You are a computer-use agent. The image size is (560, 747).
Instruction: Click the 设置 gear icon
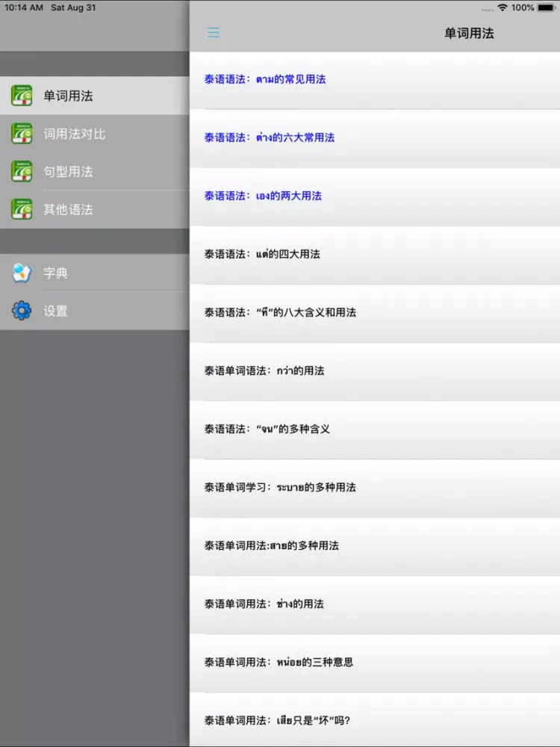tap(22, 311)
